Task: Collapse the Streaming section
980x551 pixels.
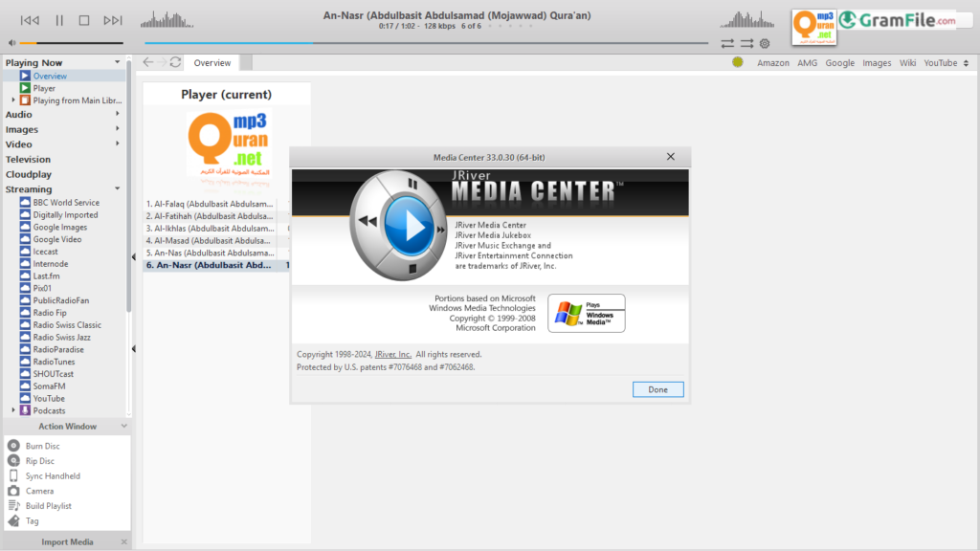Action: (117, 188)
